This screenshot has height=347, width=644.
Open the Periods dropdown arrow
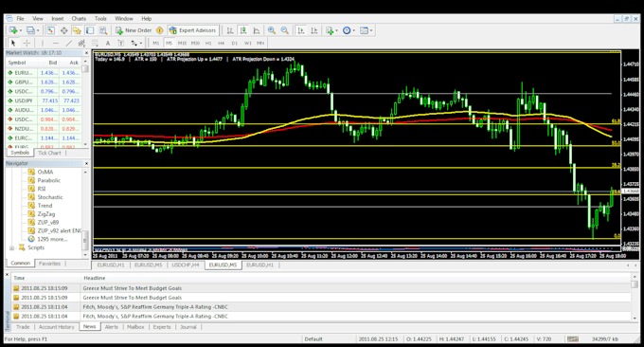tap(354, 30)
